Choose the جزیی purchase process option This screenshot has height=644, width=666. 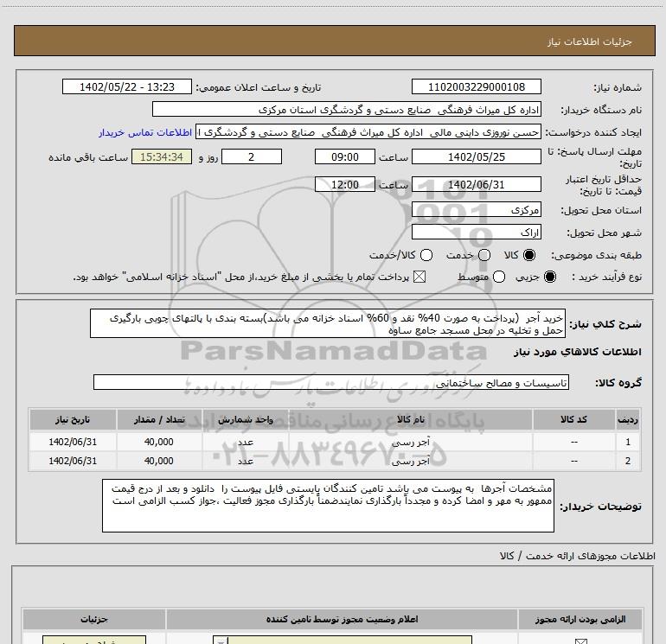(x=549, y=277)
